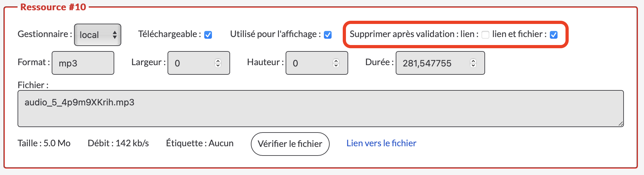Uncheck the 'lien et fichier' checkbox
This screenshot has width=644, height=175.
coord(554,35)
